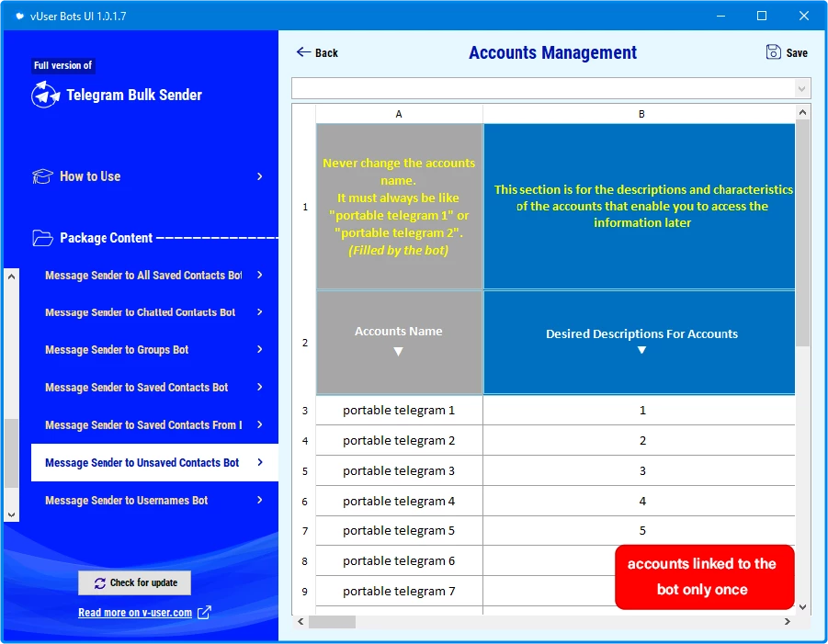
Task: Click spreadsheet scroll down arrow
Action: pos(802,607)
